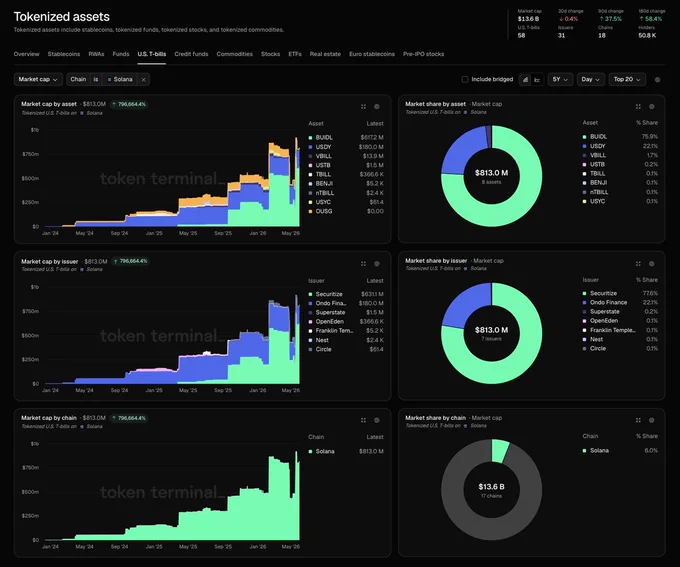Open expand icon on Market share by chain card
The image size is (680, 567).
pyautogui.click(x=638, y=420)
